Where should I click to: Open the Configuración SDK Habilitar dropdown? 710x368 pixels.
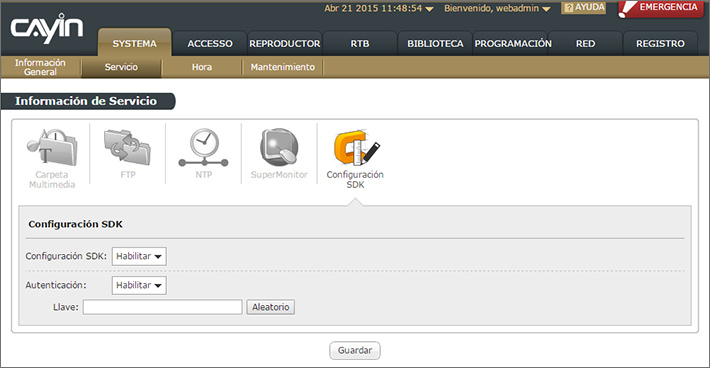coord(139,256)
